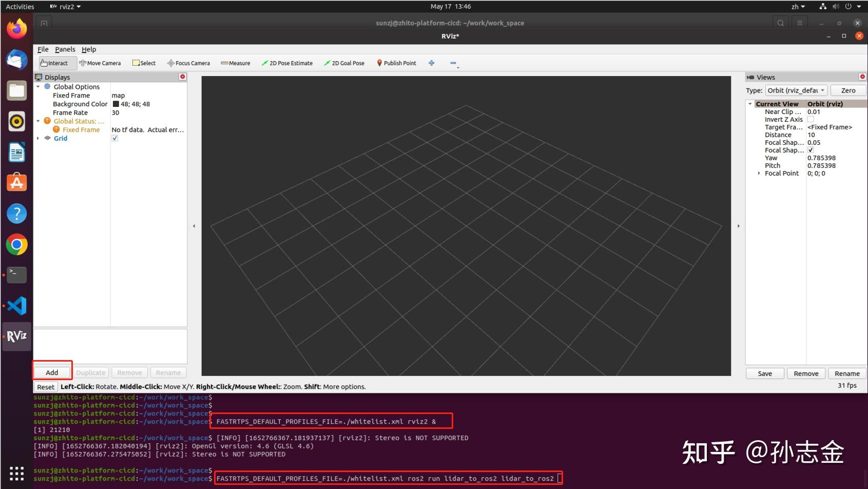Open Visual Studio Code from the dock

click(x=17, y=306)
